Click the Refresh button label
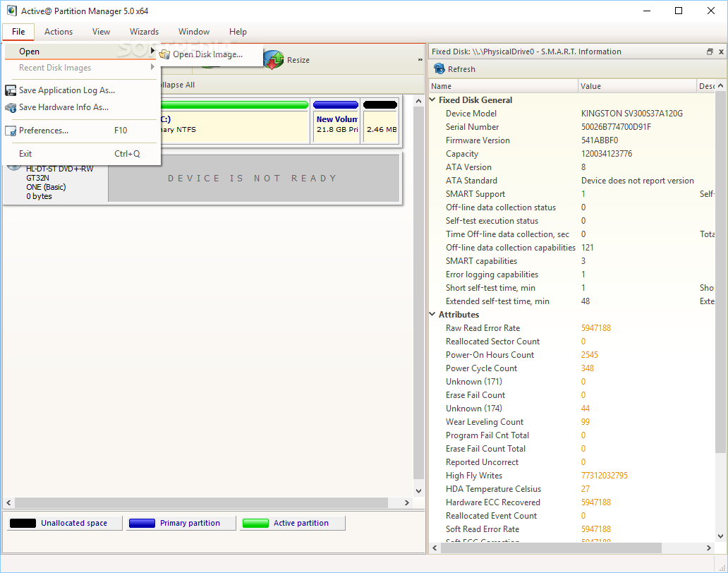The width and height of the screenshot is (728, 573). tap(461, 69)
